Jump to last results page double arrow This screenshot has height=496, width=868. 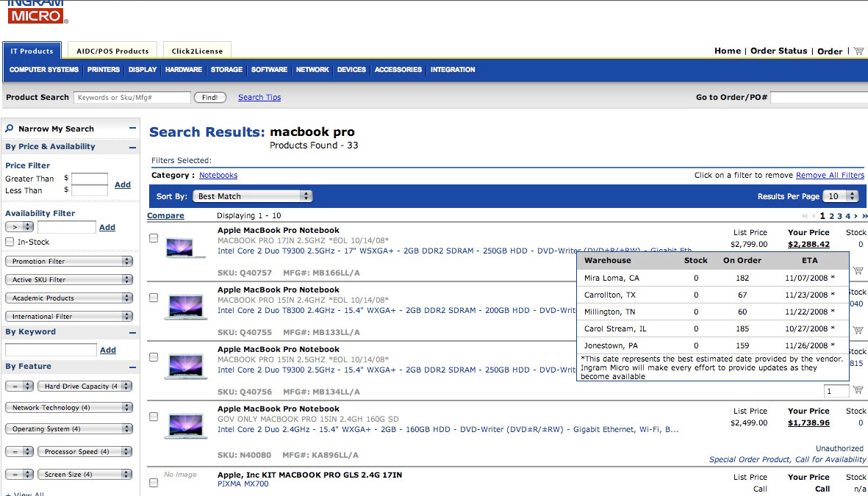864,216
